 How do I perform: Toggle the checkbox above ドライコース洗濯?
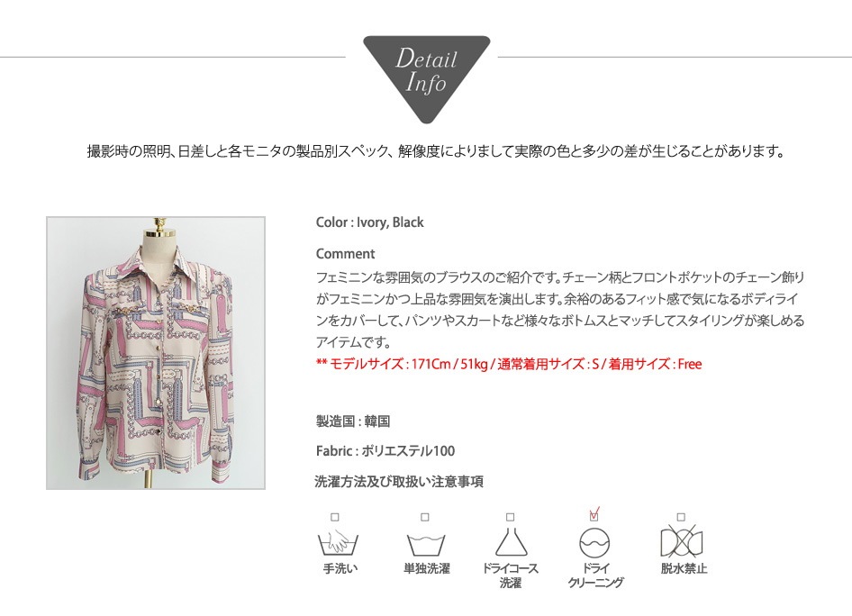[x=510, y=517]
